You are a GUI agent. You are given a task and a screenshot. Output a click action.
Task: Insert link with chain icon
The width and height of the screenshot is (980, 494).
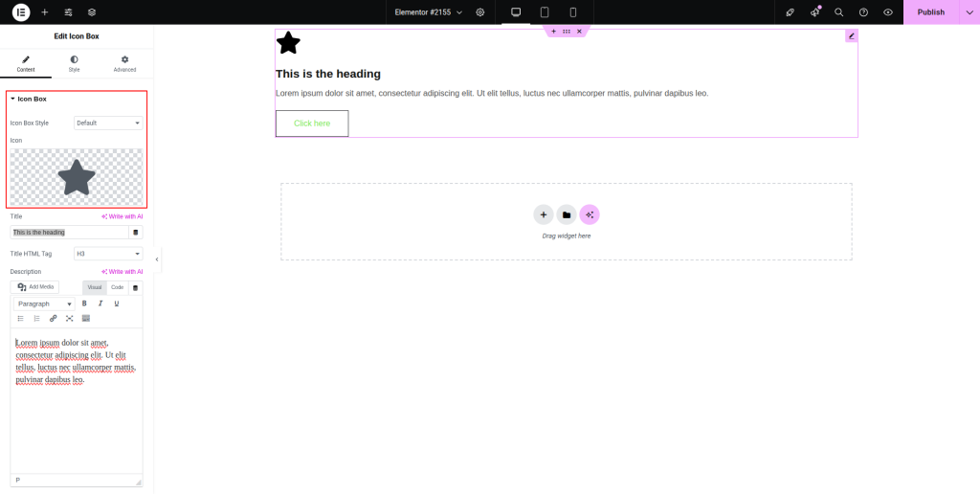coord(54,318)
